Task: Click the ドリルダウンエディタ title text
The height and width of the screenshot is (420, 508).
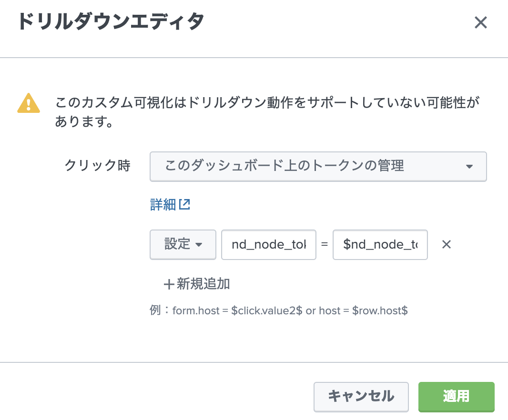Action: click(111, 22)
